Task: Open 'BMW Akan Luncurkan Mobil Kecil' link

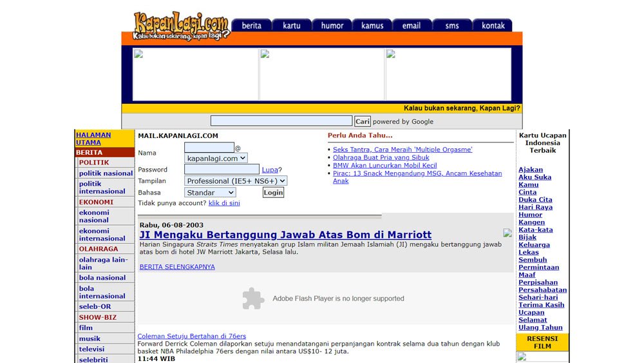Action: pyautogui.click(x=385, y=165)
